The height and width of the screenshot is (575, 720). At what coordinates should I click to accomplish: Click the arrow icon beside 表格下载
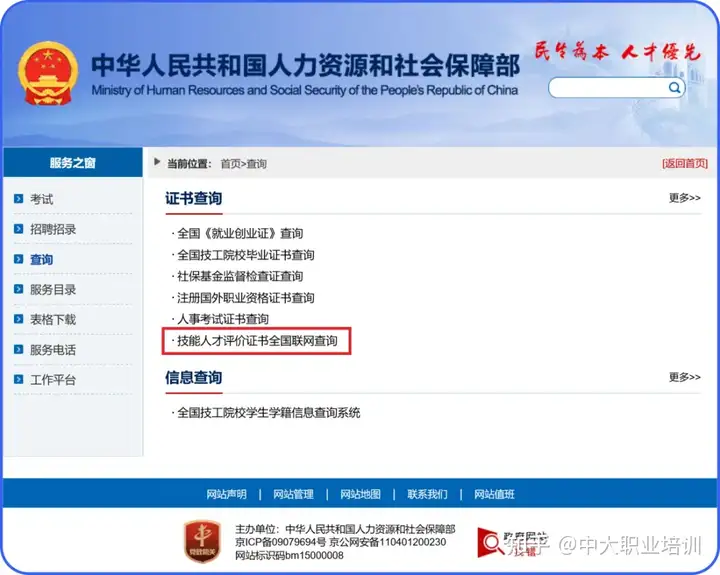click(18, 319)
